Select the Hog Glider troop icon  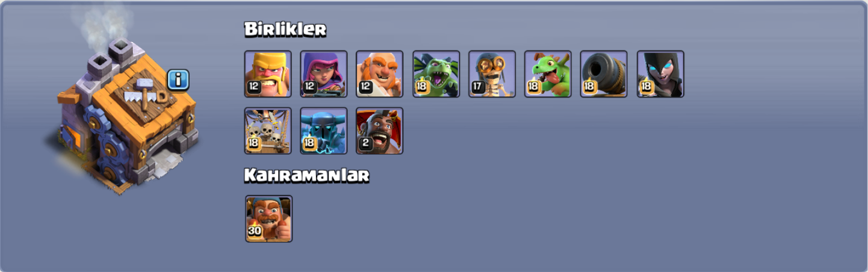[380, 131]
